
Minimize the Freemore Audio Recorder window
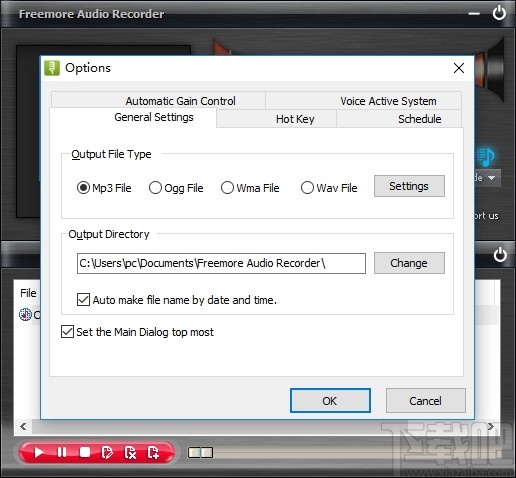[x=474, y=14]
